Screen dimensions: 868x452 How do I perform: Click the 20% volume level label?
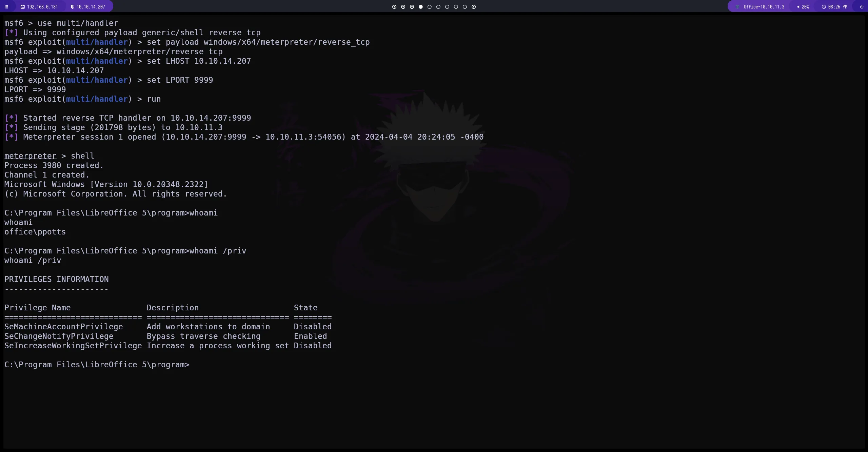coord(805,7)
